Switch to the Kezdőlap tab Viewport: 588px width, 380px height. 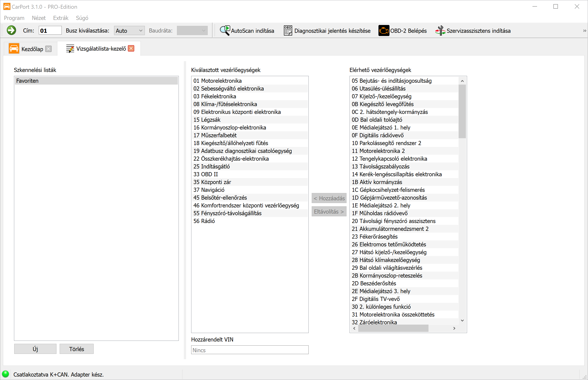tap(32, 49)
